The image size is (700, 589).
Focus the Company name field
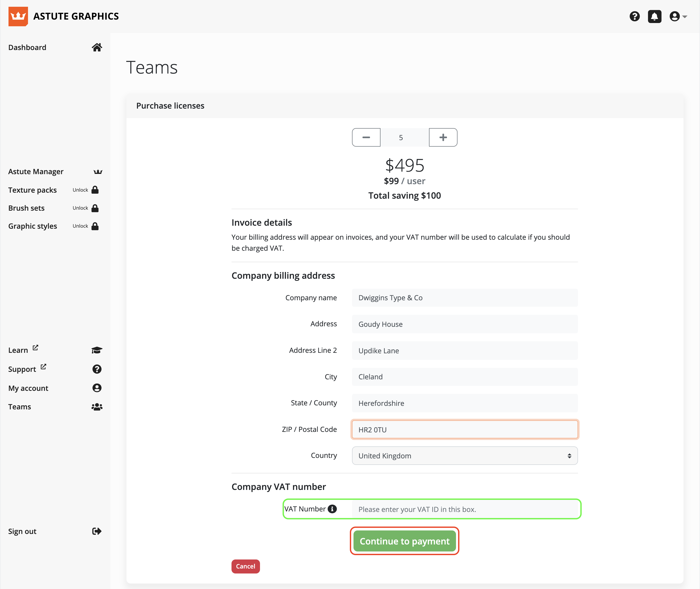464,298
